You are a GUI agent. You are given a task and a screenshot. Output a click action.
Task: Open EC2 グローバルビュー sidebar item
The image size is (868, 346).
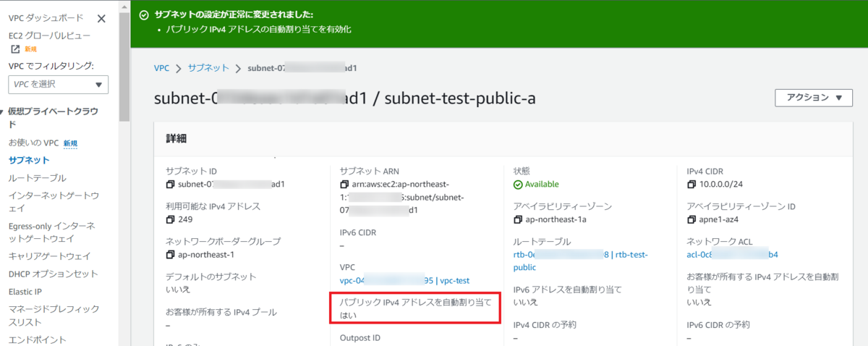(x=49, y=35)
